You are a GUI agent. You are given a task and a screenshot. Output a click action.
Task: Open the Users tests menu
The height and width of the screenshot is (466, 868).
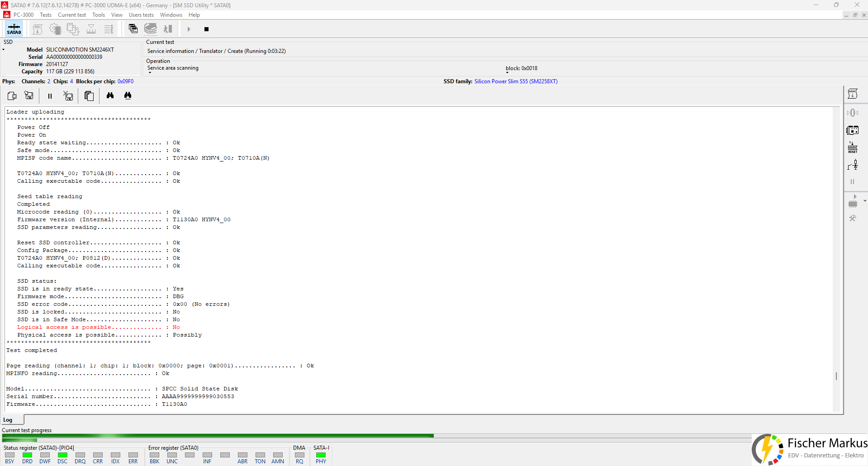pos(141,15)
